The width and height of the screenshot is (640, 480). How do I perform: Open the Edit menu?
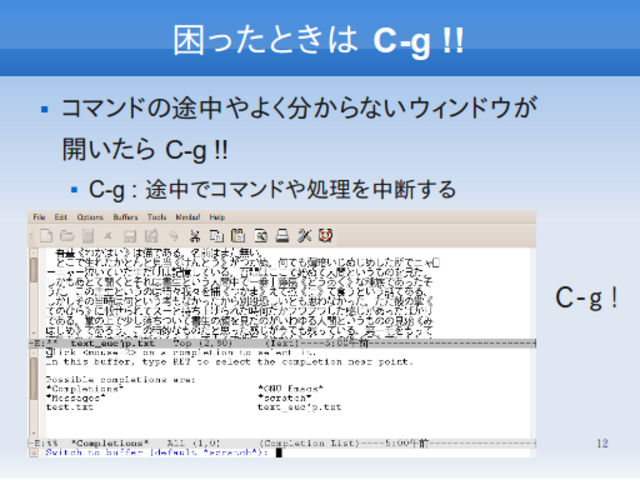coord(61,217)
